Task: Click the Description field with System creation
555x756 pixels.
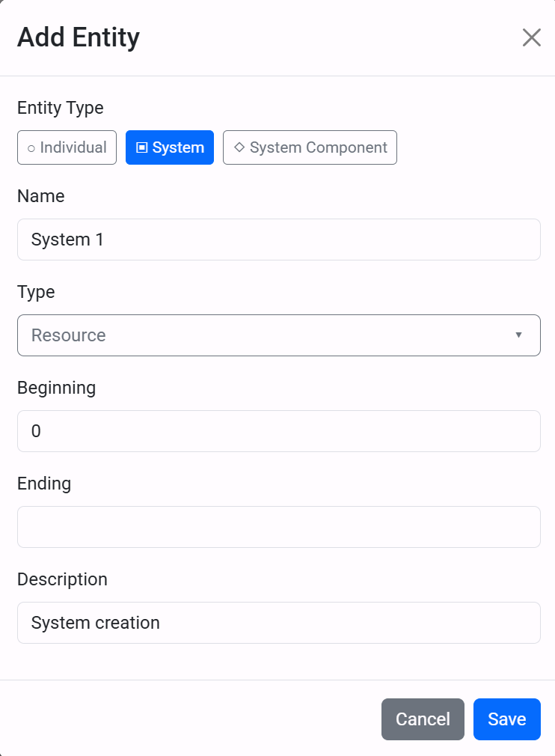Action: [278, 623]
